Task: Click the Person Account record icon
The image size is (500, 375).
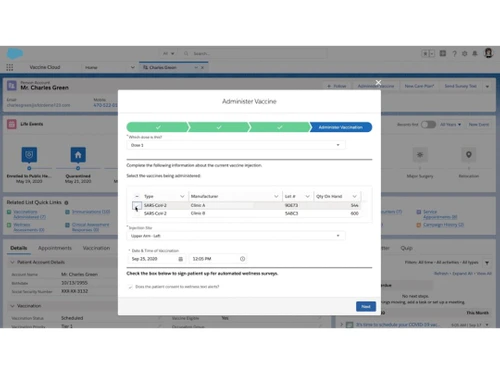Action: pyautogui.click(x=12, y=86)
